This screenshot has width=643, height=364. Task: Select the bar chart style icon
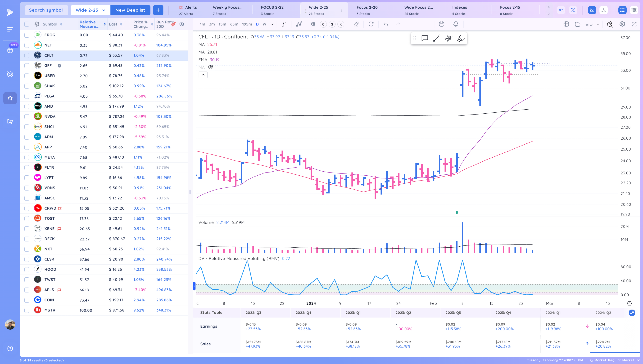285,24
